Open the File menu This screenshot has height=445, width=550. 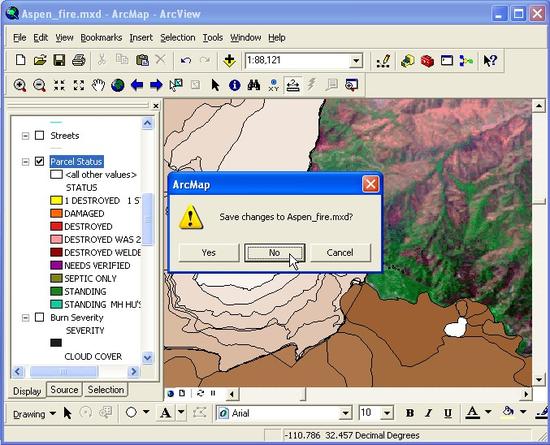pos(20,38)
